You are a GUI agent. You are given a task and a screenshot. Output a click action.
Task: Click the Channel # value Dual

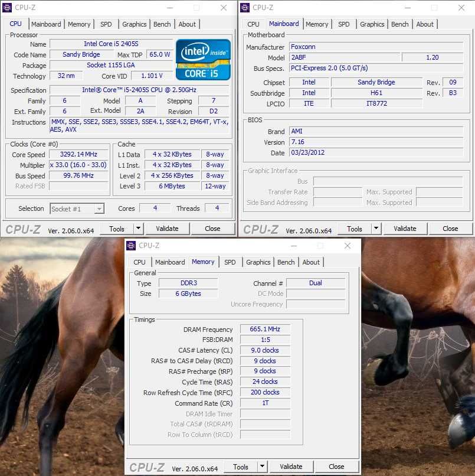point(316,283)
